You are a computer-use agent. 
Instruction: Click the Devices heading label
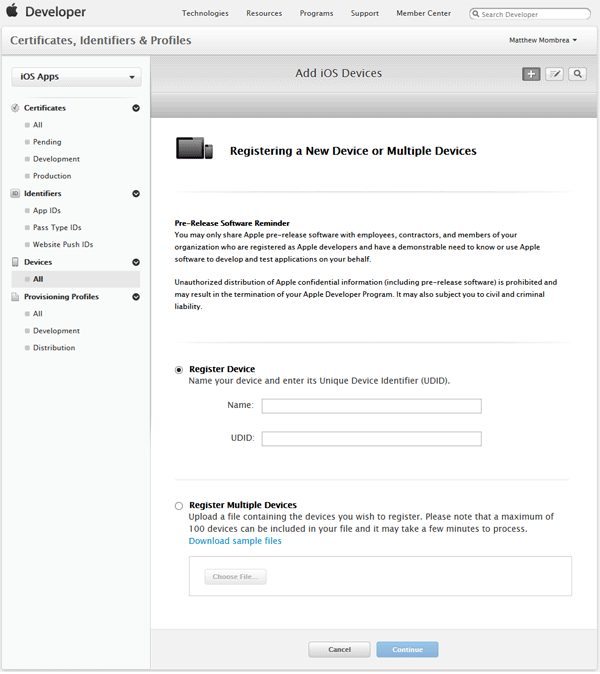(38, 262)
